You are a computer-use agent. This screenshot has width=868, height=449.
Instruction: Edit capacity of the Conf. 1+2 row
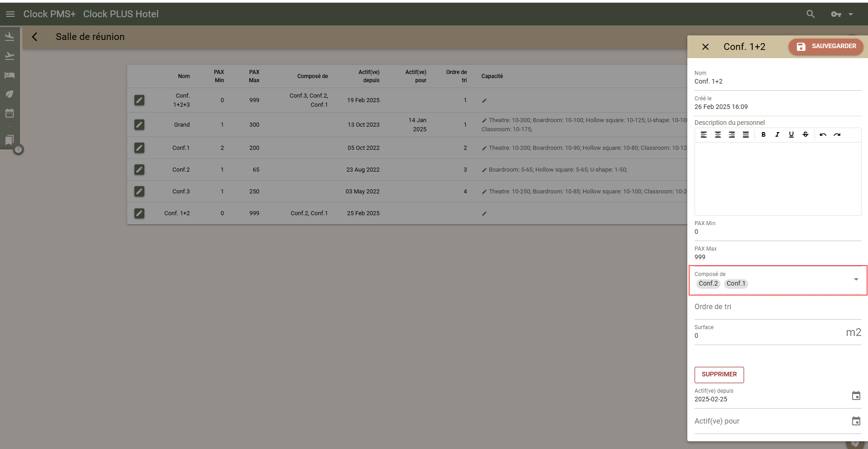click(x=484, y=214)
